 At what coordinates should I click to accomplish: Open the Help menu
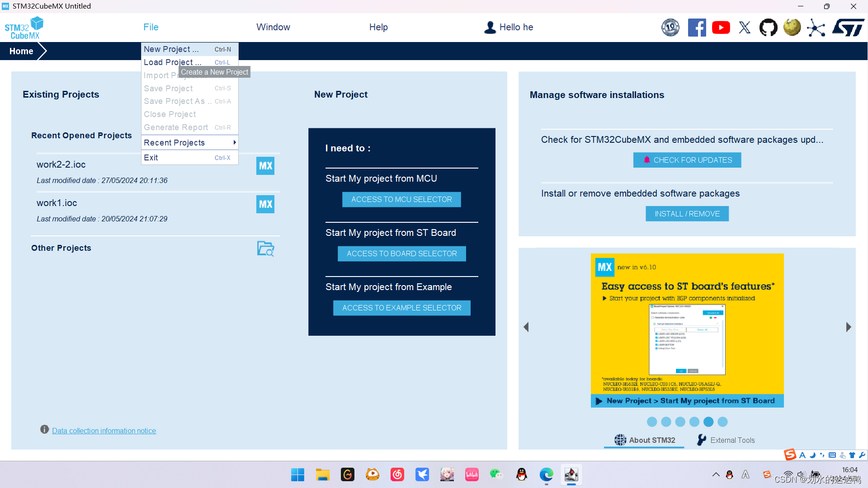[x=378, y=27]
